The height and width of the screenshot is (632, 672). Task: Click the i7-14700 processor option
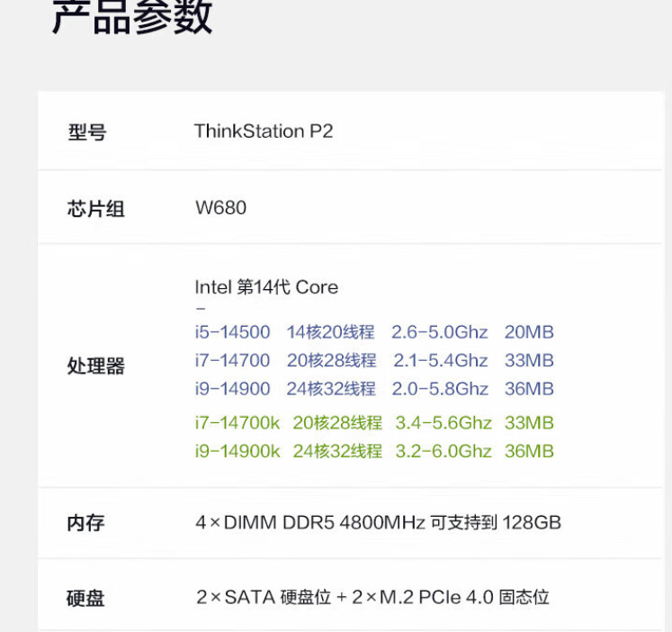tap(232, 361)
